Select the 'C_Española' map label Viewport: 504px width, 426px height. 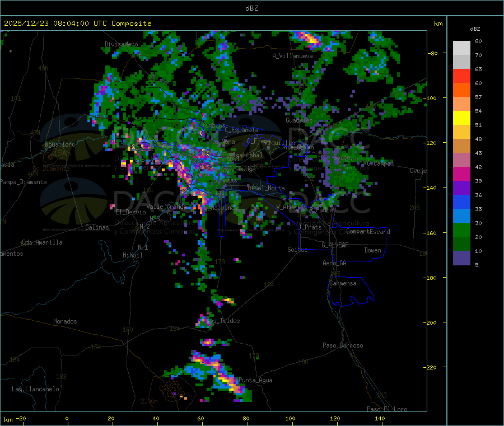241,130
